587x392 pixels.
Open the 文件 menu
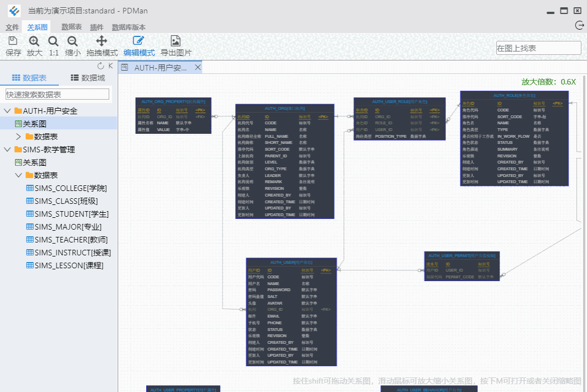pyautogui.click(x=12, y=27)
